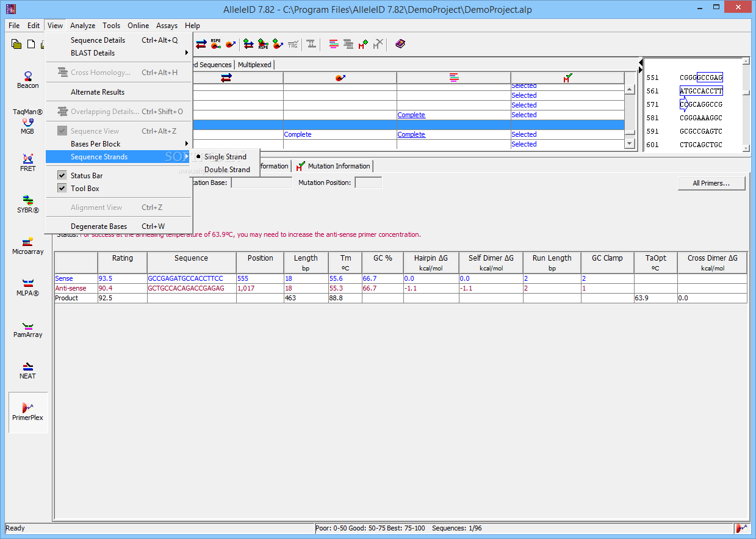
Task: Click the ASPE toolbar icon with green diamond
Action: pyautogui.click(x=263, y=44)
